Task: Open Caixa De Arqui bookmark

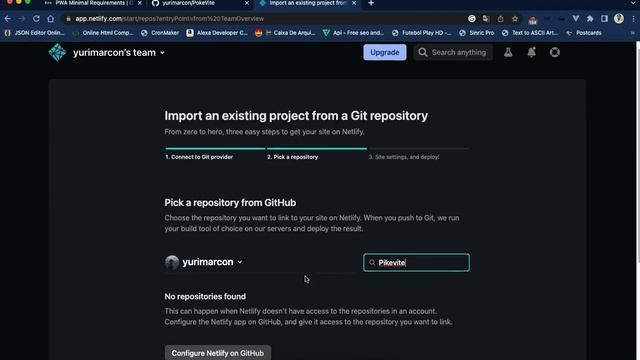Action: pyautogui.click(x=285, y=33)
